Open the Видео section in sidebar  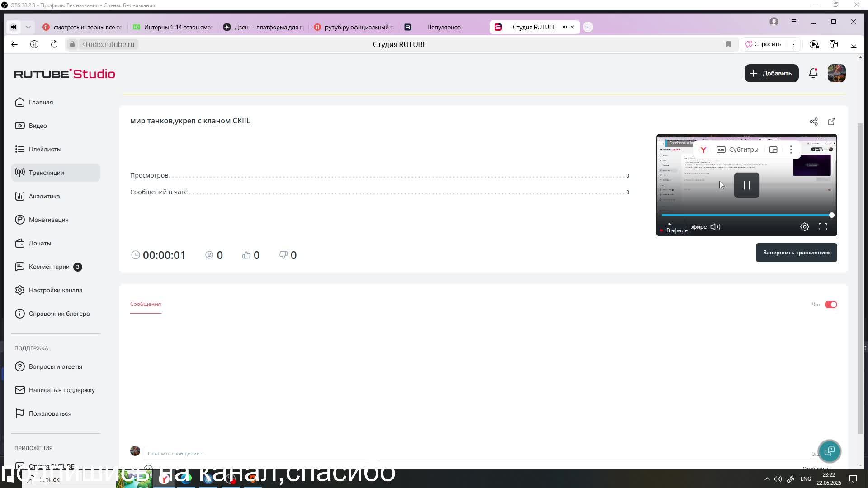[x=38, y=126]
